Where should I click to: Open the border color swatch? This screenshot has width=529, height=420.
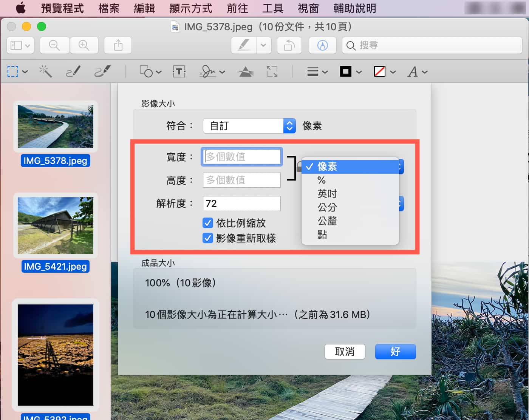[351, 71]
